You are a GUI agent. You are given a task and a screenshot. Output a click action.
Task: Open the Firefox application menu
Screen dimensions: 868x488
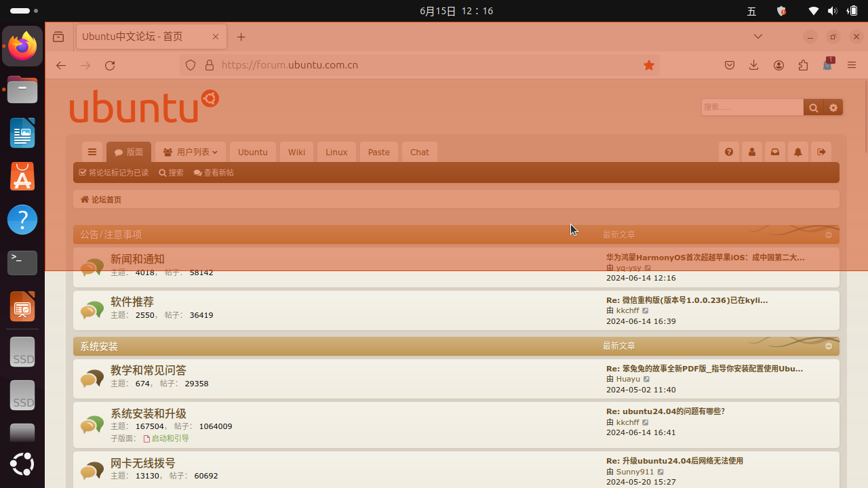852,65
